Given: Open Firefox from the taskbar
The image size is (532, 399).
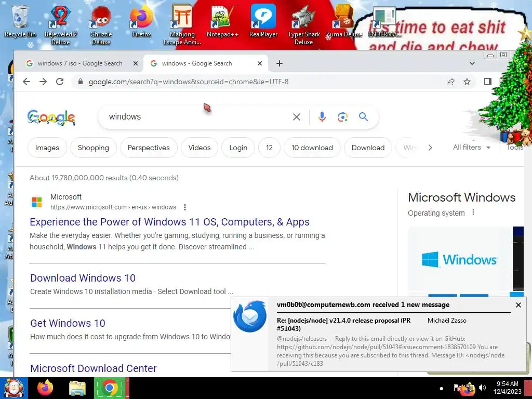Looking at the screenshot, I should point(46,388).
